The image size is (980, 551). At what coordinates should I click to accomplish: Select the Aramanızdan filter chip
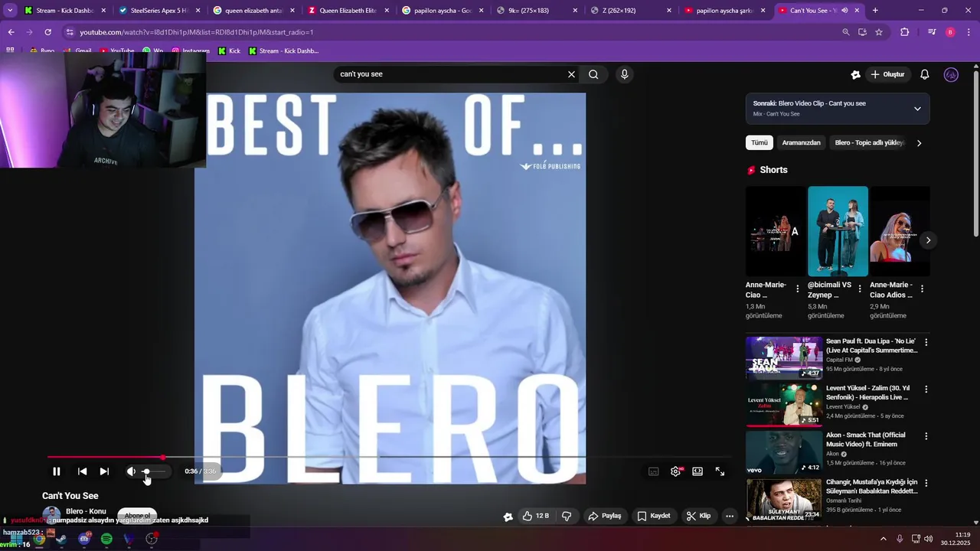801,142
